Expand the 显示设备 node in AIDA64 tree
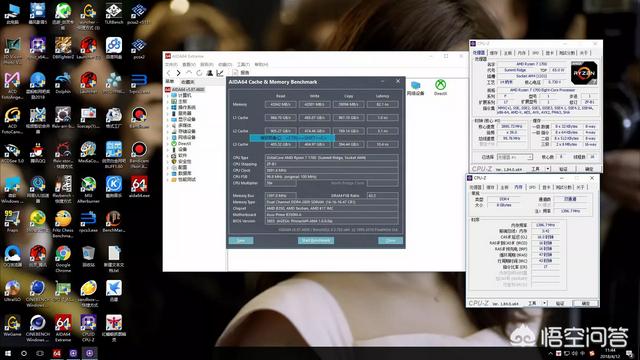The width and height of the screenshot is (640, 360). (167, 119)
